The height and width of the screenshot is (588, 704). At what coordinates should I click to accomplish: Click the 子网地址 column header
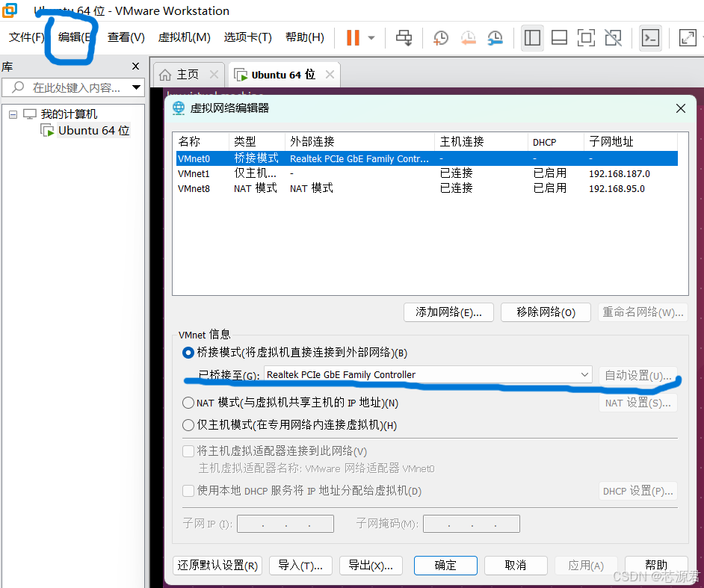coord(631,142)
